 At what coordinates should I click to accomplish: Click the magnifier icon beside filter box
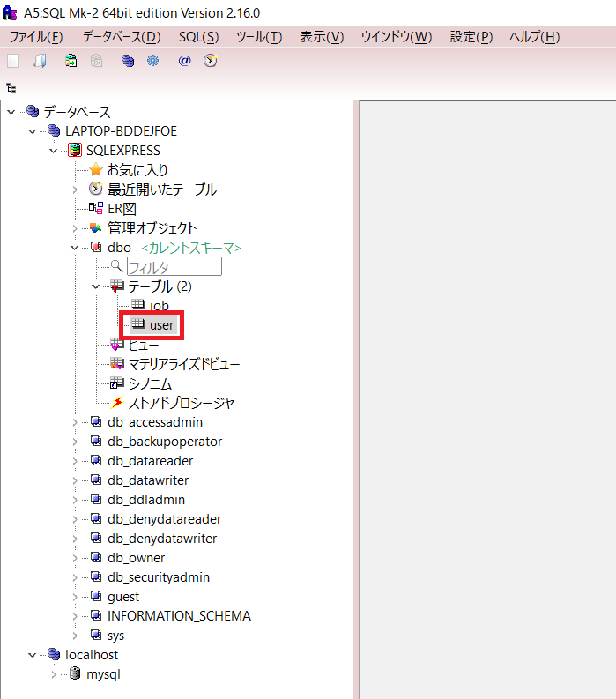[x=117, y=266]
